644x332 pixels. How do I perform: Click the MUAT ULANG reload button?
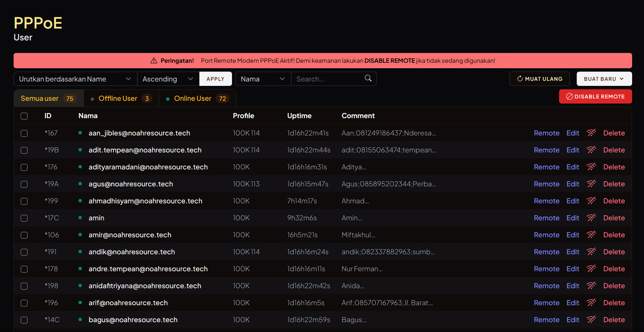point(540,79)
